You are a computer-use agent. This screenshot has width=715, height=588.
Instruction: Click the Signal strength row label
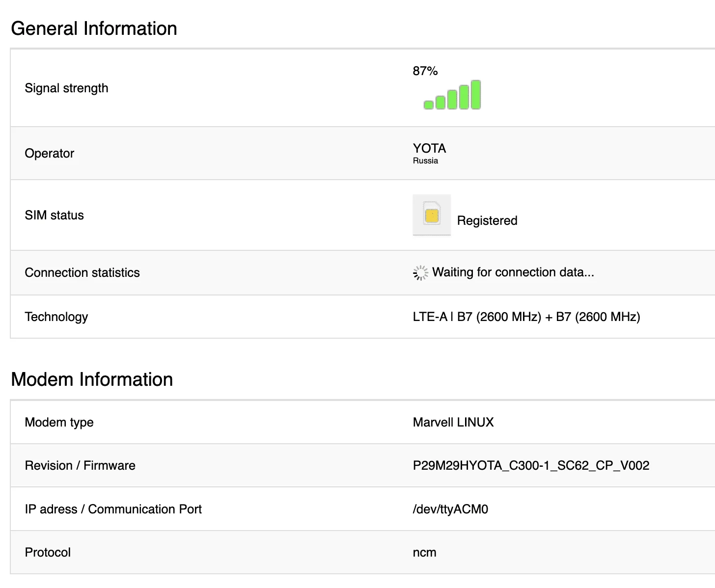[66, 88]
